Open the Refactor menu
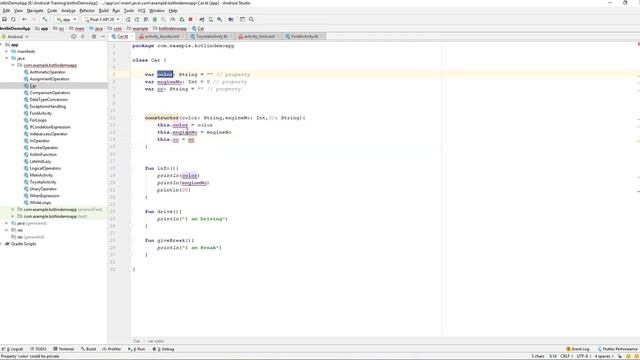Screen dimensions: 640x360 click(x=87, y=11)
